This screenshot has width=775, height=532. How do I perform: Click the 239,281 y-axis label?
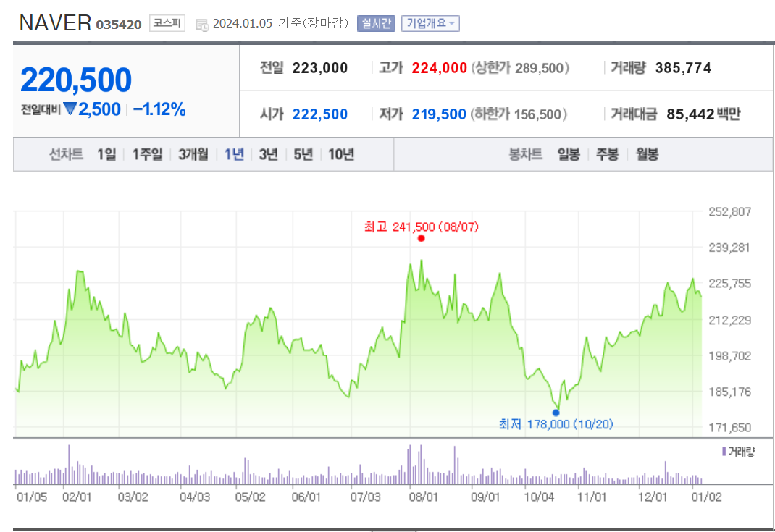729,248
